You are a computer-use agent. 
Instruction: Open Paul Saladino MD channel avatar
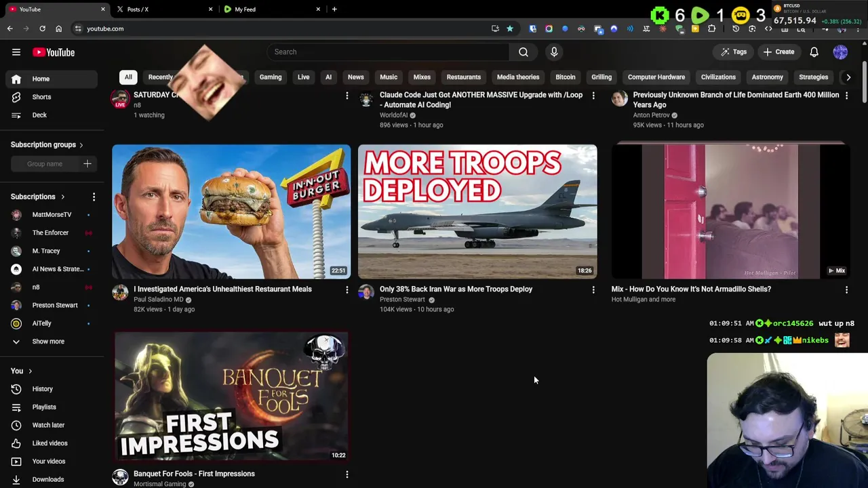tap(120, 293)
